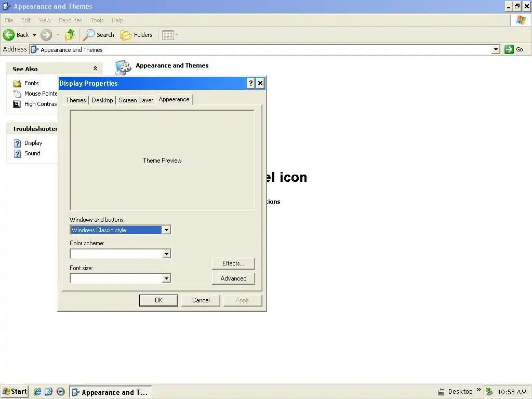The width and height of the screenshot is (532, 399).
Task: Open the Address bar dropdown arrow
Action: click(x=496, y=49)
